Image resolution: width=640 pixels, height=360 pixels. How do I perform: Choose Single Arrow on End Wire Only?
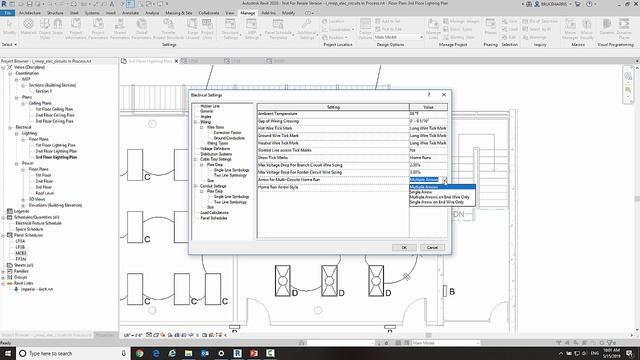point(437,202)
